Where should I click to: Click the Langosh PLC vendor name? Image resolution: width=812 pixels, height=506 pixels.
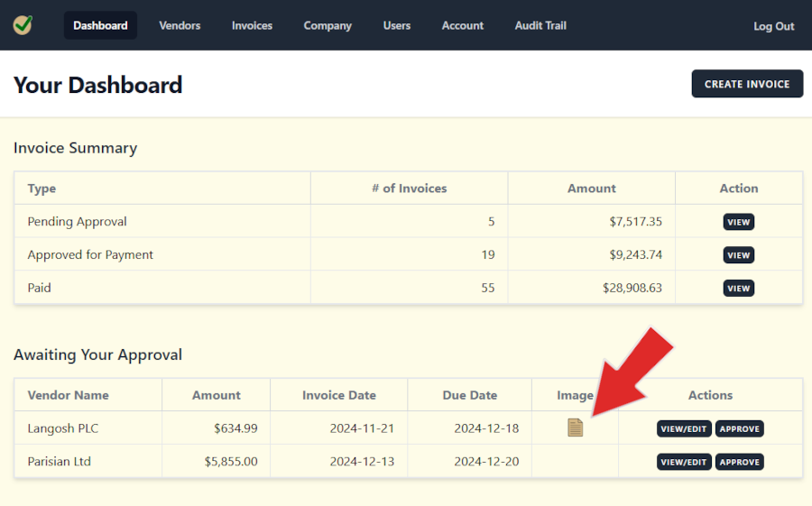pyautogui.click(x=62, y=428)
